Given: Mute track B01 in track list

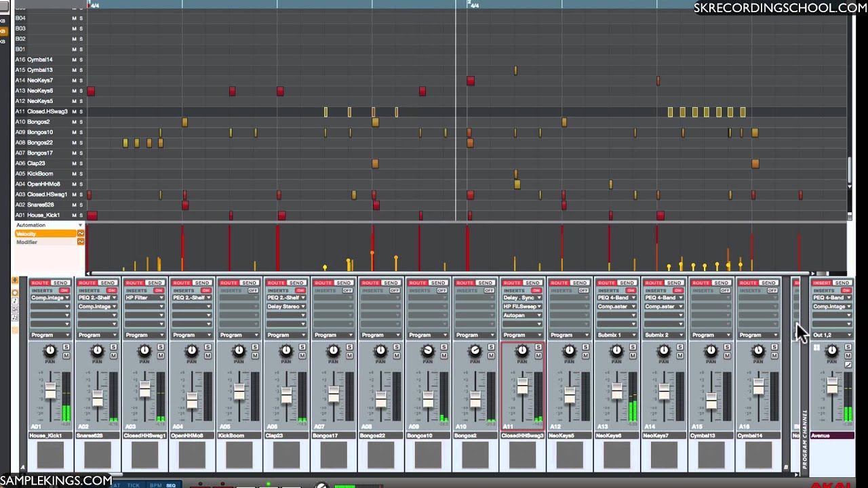Looking at the screenshot, I should 75,49.
